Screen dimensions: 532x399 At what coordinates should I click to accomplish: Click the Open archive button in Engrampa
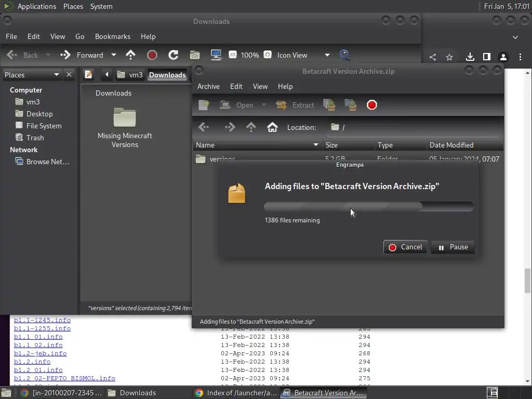pyautogui.click(x=237, y=105)
